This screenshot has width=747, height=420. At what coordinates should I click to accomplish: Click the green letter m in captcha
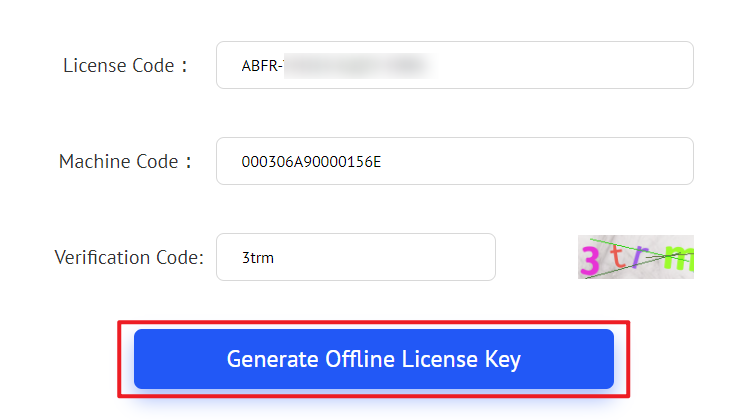pos(679,260)
